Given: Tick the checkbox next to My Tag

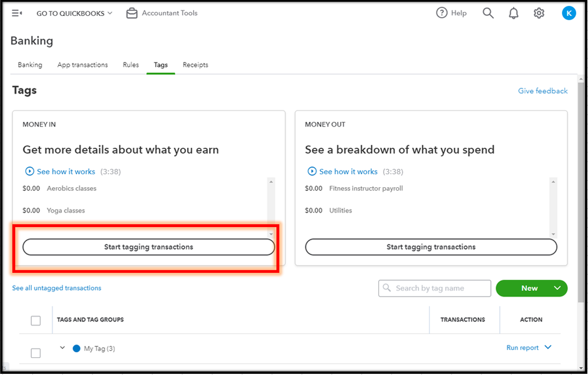Looking at the screenshot, I should 36,353.
